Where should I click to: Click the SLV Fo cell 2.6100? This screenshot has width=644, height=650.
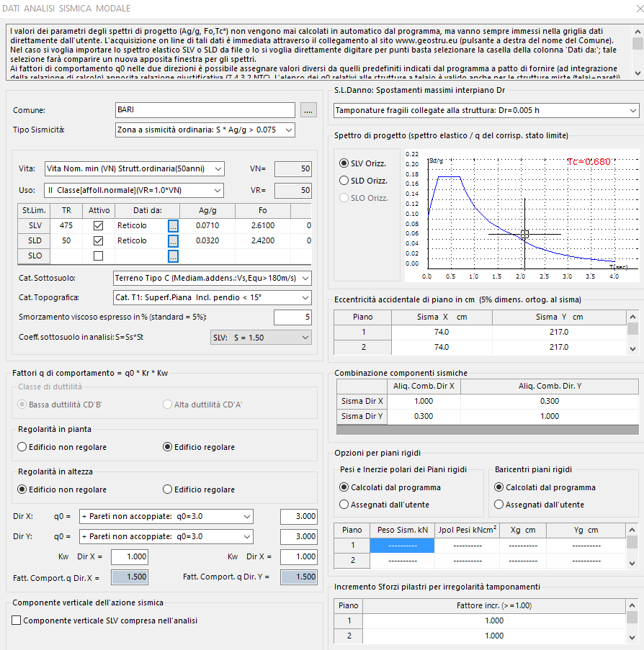(x=263, y=225)
